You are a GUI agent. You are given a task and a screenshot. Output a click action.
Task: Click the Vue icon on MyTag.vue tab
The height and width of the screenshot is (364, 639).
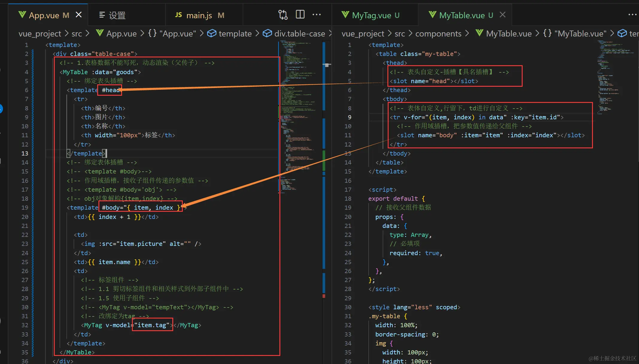(x=345, y=14)
